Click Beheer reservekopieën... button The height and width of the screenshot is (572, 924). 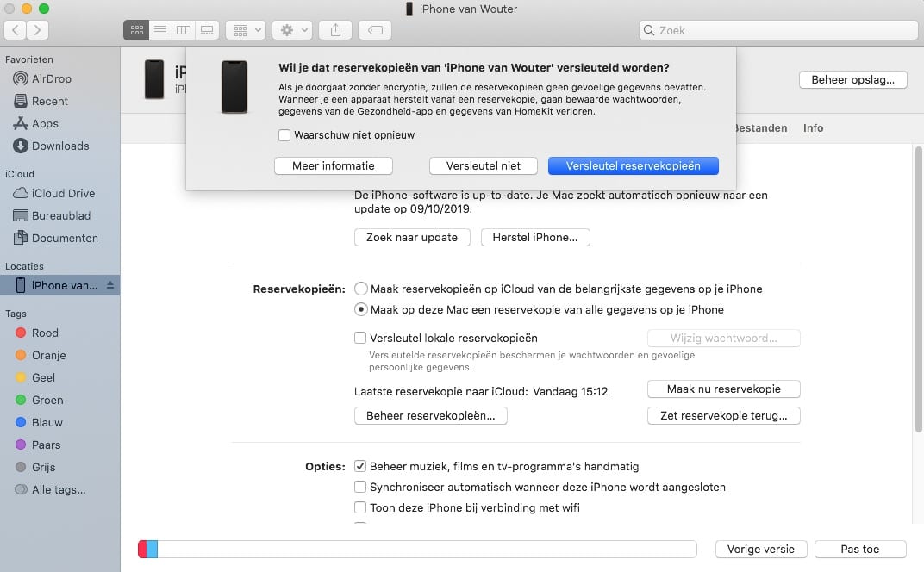(431, 416)
